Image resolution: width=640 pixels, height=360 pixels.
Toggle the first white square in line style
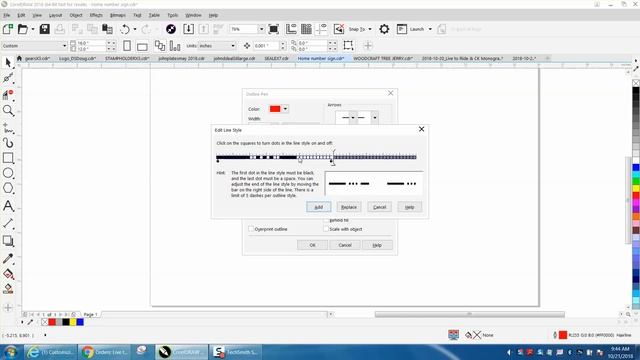pos(251,157)
